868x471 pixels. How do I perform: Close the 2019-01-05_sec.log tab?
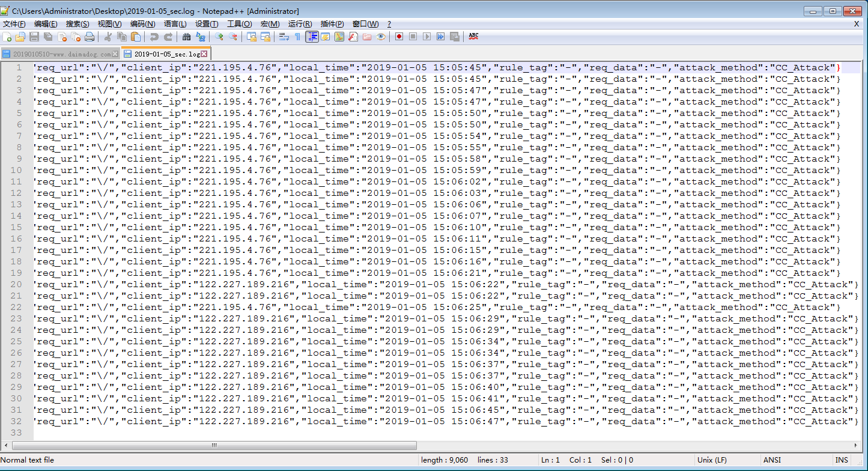pos(204,54)
